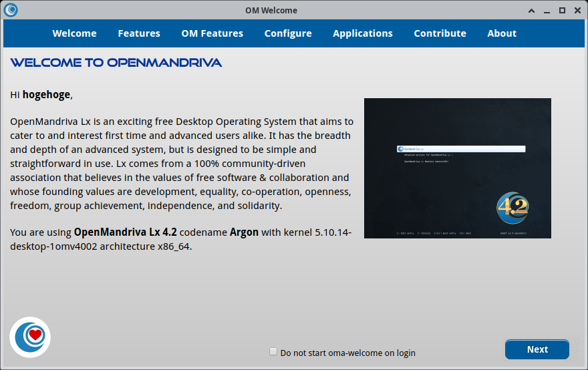The width and height of the screenshot is (588, 370).
Task: Select the Applications tab
Action: click(x=363, y=33)
